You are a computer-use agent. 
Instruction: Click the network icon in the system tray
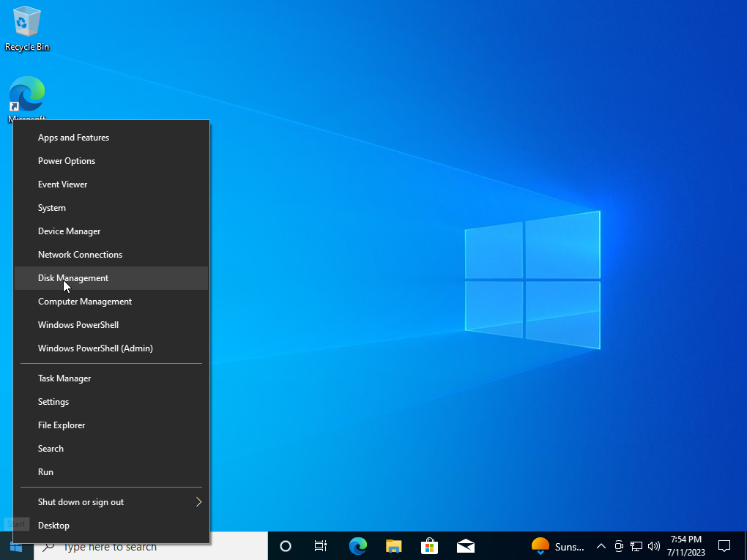636,545
